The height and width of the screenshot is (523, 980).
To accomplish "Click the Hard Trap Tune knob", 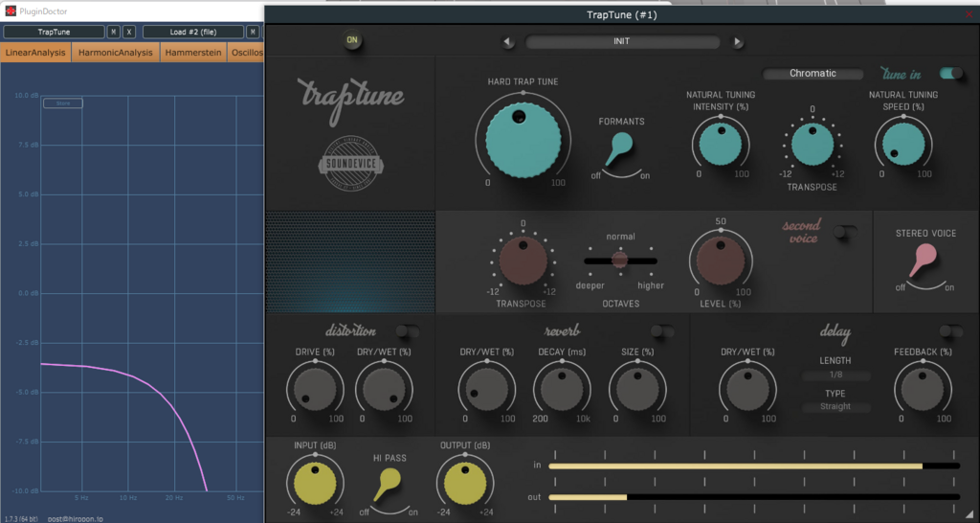I will point(523,140).
